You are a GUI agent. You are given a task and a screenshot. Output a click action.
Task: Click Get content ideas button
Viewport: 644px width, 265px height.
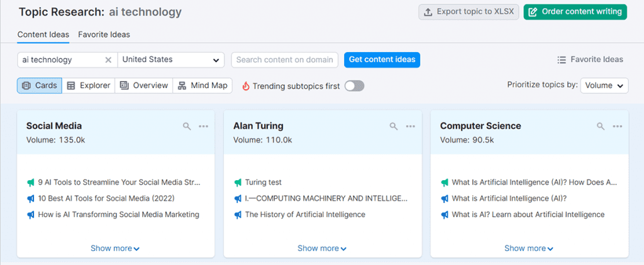[382, 60]
